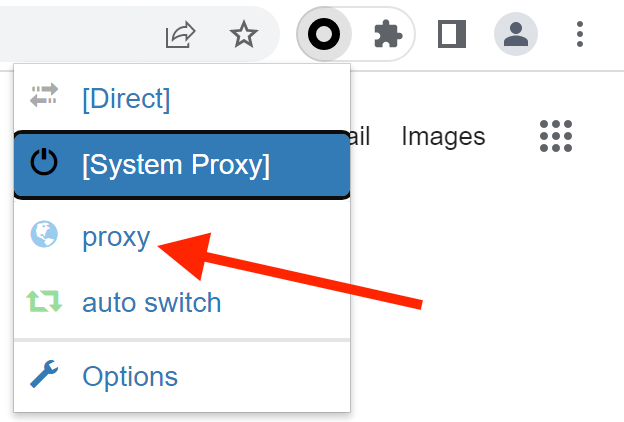624x422 pixels.
Task: Switch to the proxy profile
Action: pos(116,237)
